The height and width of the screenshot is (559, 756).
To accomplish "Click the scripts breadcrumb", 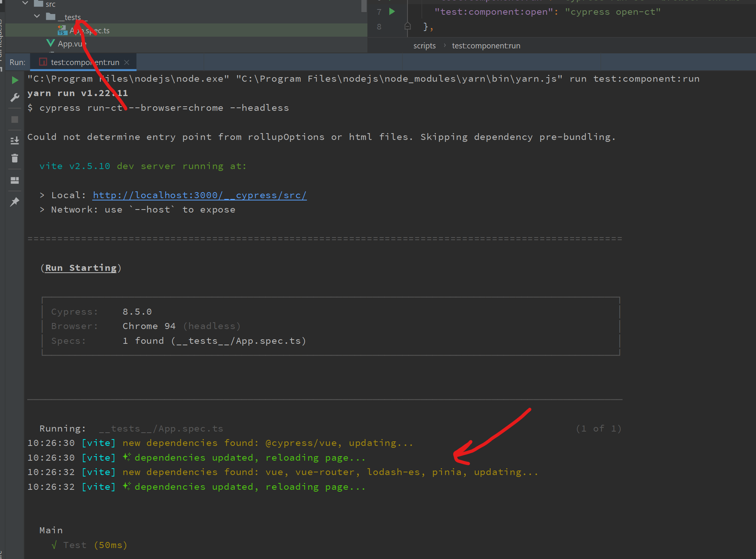I will click(x=424, y=45).
